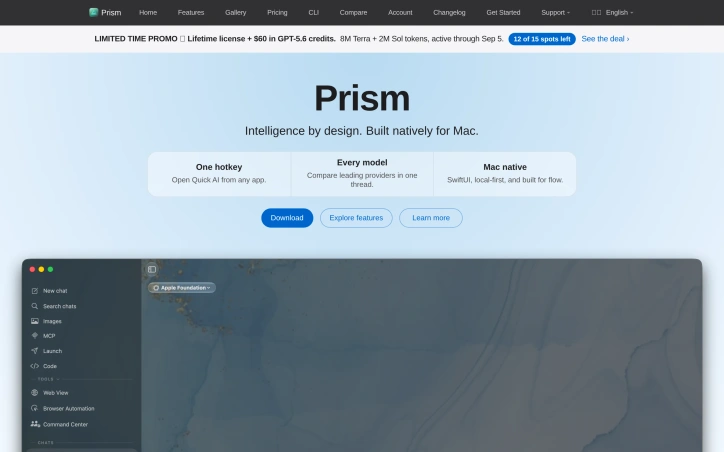Click the Intelligence by design tagline
This screenshot has width=724, height=452.
pyautogui.click(x=362, y=131)
